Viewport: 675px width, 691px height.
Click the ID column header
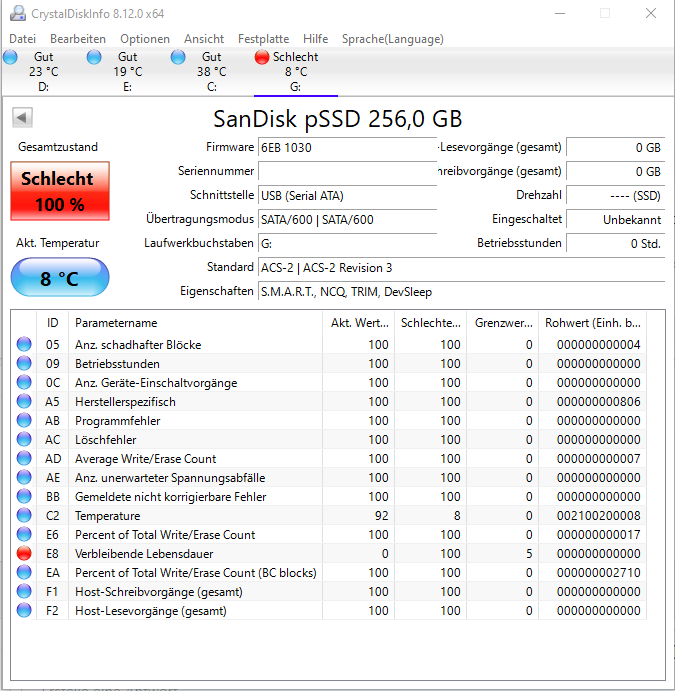point(52,323)
